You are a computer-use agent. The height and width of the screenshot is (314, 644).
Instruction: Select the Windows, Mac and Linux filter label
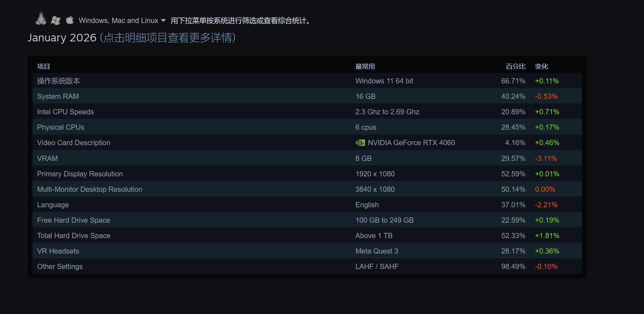(118, 21)
